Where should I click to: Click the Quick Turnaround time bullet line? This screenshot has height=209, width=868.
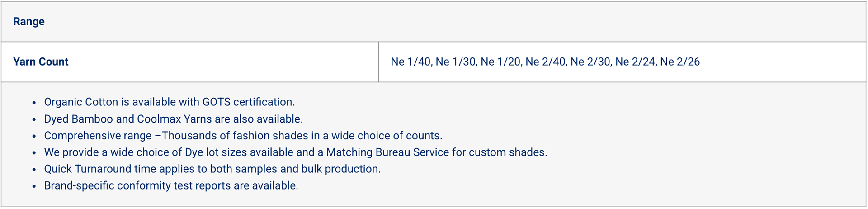(x=212, y=169)
